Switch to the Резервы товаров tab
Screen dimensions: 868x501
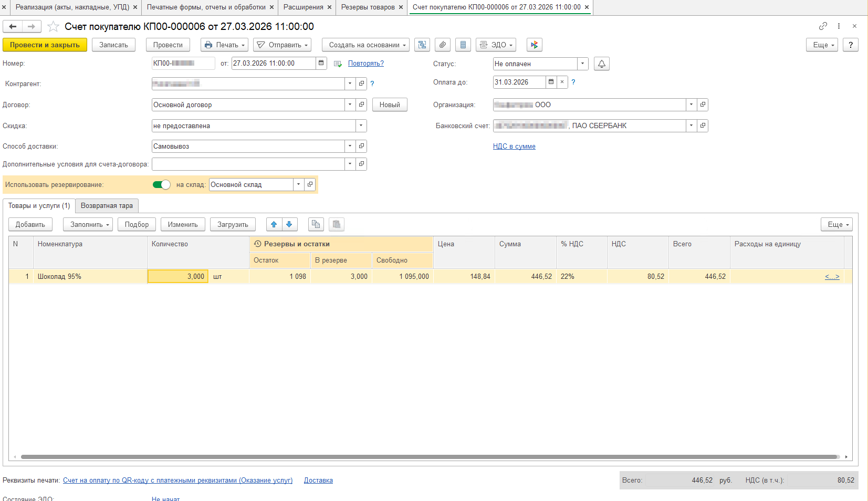coord(368,7)
